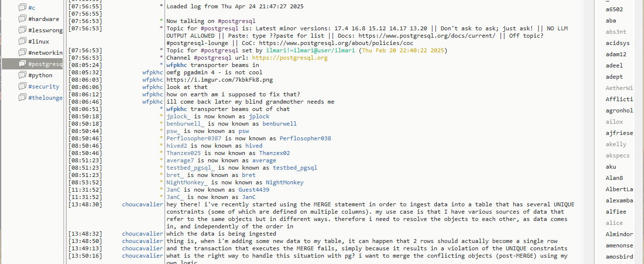The width and height of the screenshot is (644, 264).
Task: Switch to the #thelounge channel
Action: (45, 98)
